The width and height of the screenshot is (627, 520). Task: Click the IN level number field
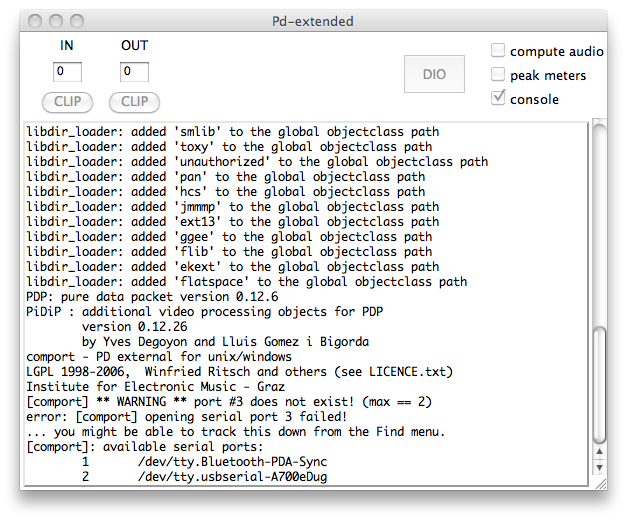click(x=67, y=72)
